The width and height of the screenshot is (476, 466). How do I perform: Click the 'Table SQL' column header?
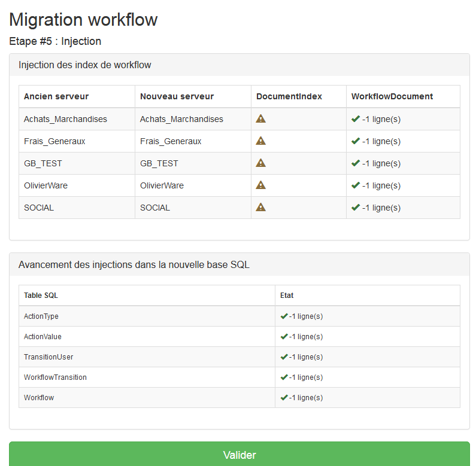[41, 296]
